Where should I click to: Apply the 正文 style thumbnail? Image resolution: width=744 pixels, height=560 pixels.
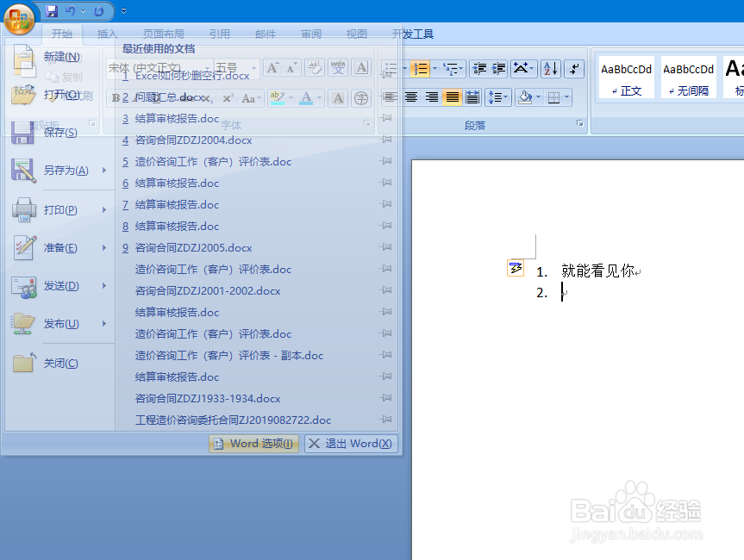pyautogui.click(x=627, y=78)
